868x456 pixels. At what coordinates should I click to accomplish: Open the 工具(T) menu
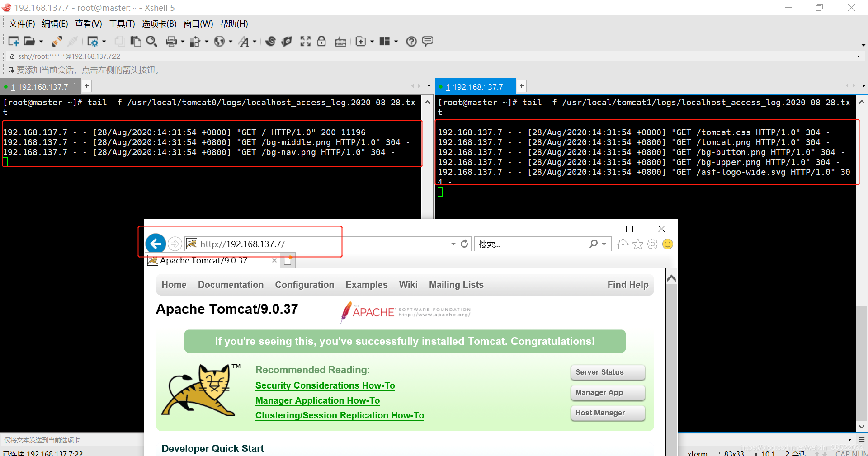(122, 24)
